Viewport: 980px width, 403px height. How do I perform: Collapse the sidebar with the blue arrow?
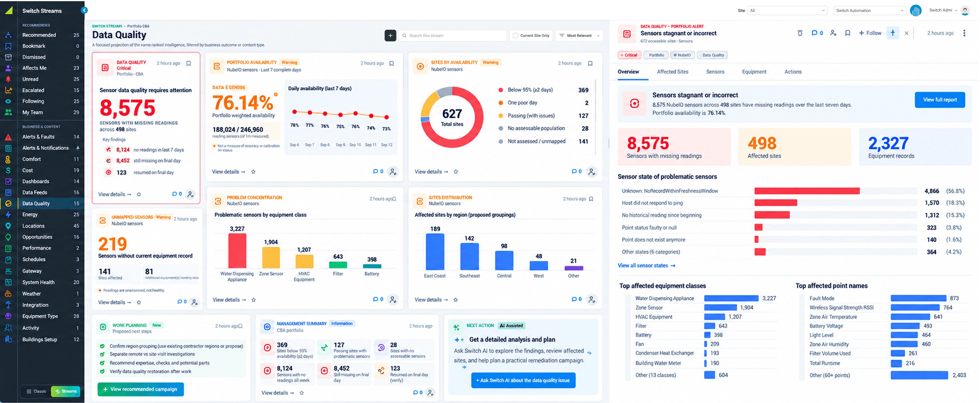(x=84, y=10)
